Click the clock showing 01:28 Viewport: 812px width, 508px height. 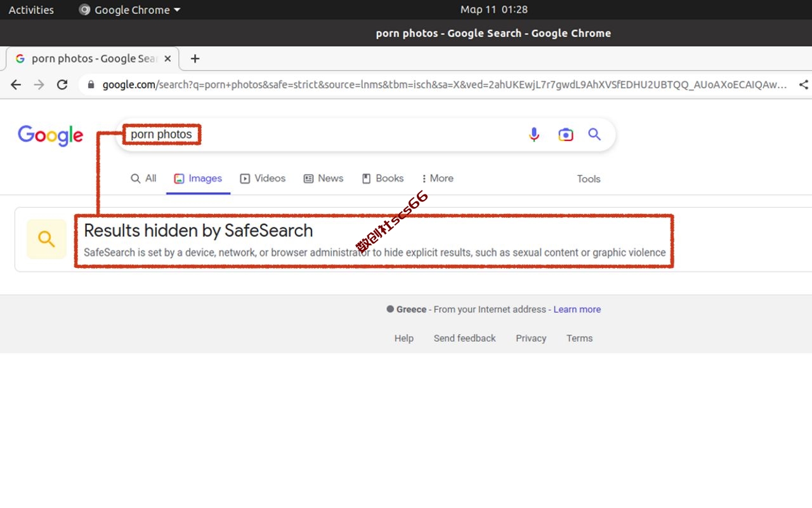pos(494,10)
